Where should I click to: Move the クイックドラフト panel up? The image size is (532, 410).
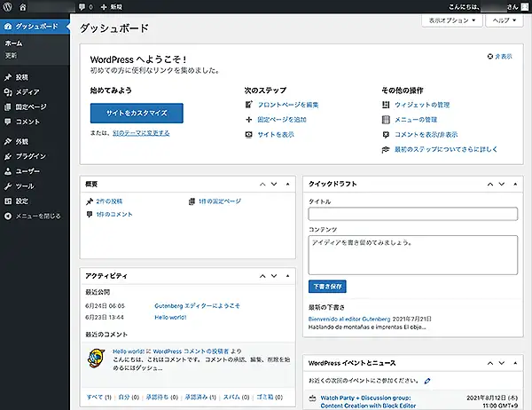pos(490,184)
